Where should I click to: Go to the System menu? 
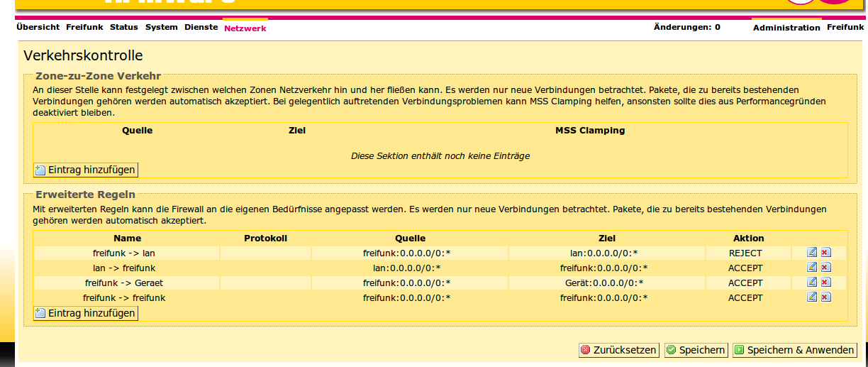pyautogui.click(x=161, y=27)
